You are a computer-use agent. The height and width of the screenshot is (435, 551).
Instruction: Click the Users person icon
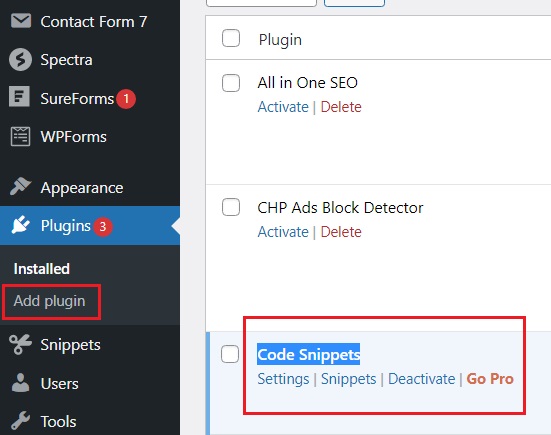(20, 383)
